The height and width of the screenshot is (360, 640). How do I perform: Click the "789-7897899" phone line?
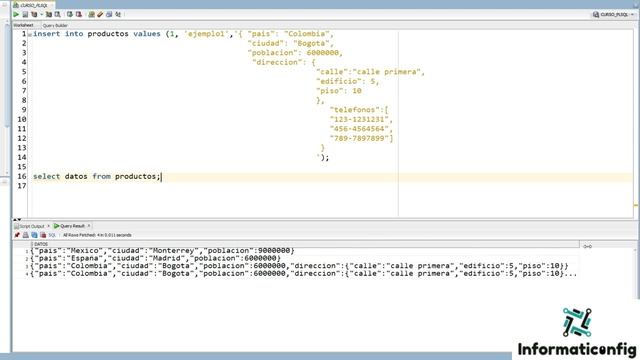(x=361, y=138)
